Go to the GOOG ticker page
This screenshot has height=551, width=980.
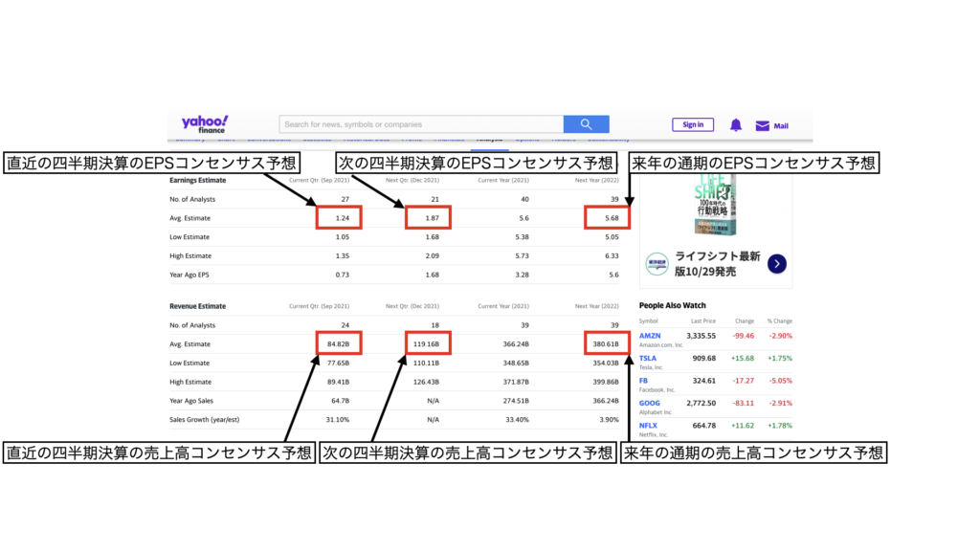click(649, 403)
